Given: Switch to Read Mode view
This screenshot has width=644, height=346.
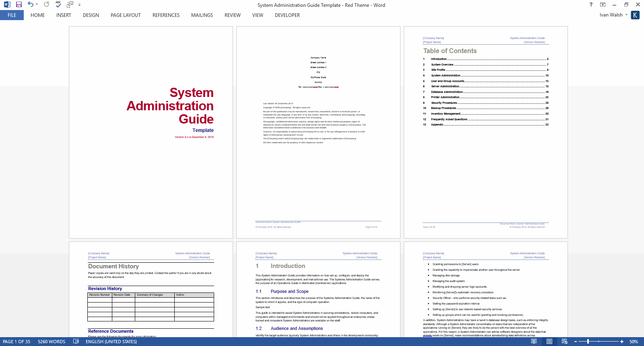Looking at the screenshot, I should point(534,342).
